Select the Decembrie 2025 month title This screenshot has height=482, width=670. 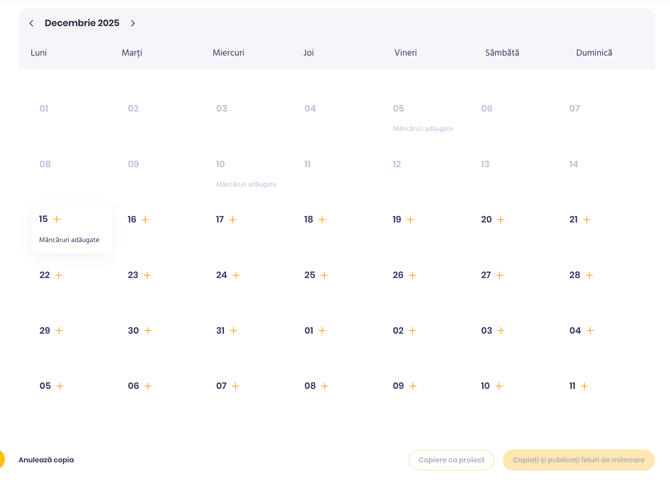[x=82, y=23]
